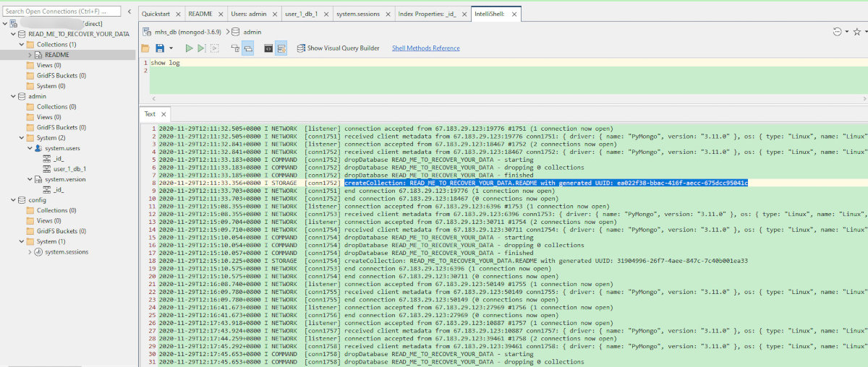This screenshot has height=367, width=868.
Task: Open the save options dropdown arrow
Action: click(x=171, y=48)
